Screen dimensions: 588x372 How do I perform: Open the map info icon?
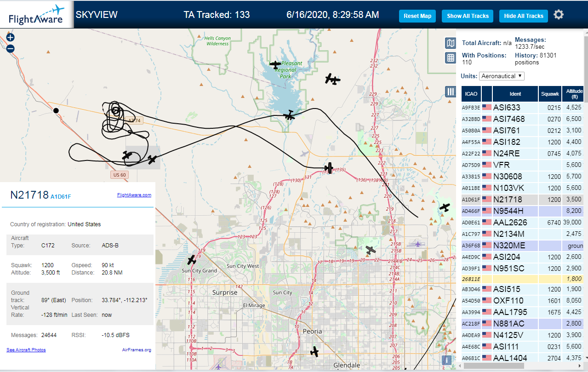click(446, 360)
